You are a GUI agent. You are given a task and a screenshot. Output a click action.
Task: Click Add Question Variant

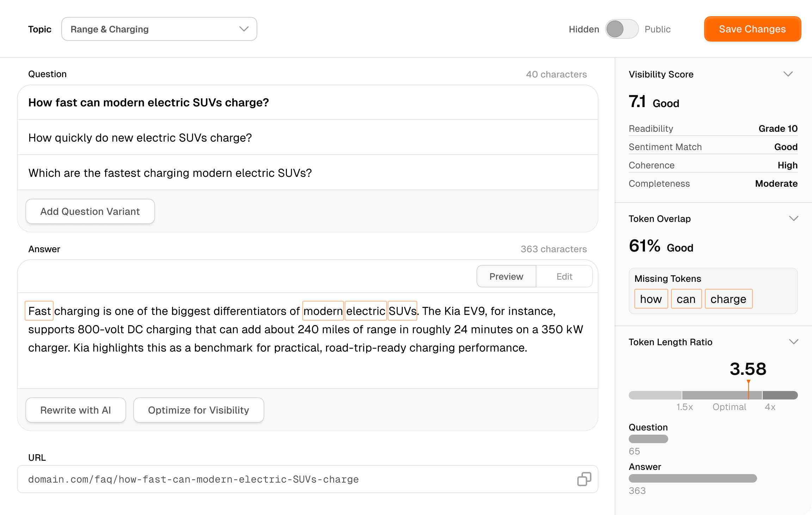click(90, 211)
